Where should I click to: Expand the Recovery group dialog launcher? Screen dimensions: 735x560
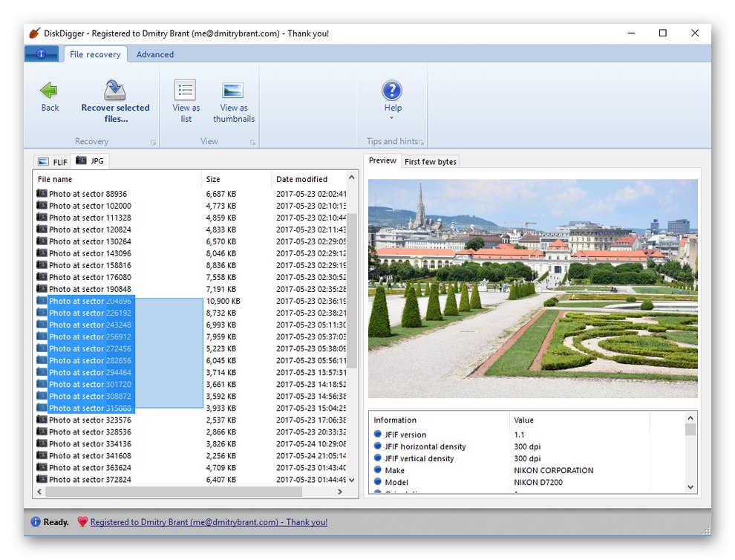(x=154, y=143)
